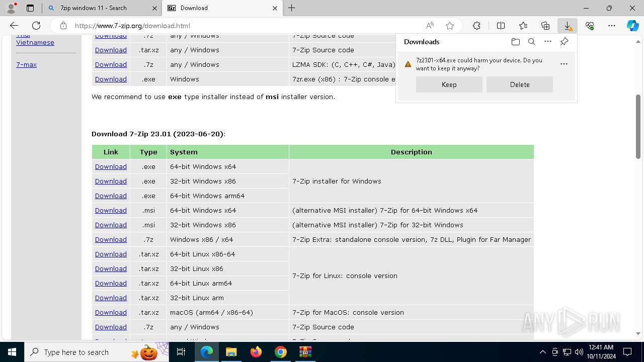The height and width of the screenshot is (362, 644).
Task: Open Task View on taskbar
Action: pyautogui.click(x=181, y=352)
